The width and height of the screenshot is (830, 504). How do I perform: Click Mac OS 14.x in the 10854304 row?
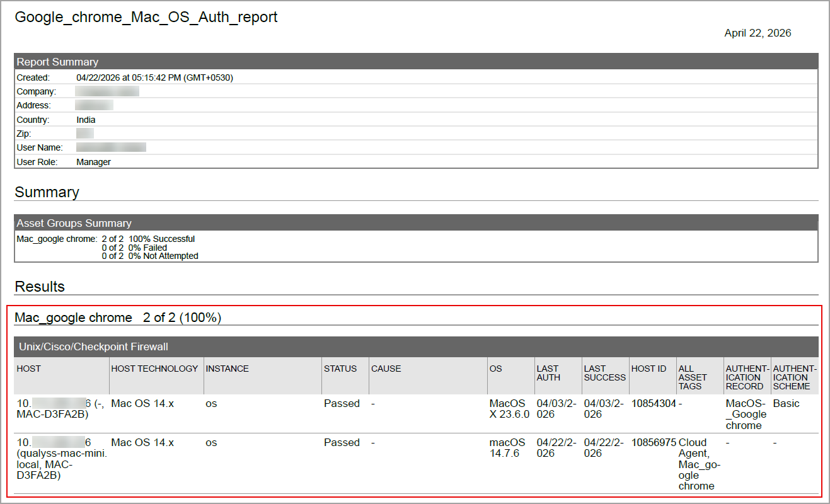coord(142,404)
